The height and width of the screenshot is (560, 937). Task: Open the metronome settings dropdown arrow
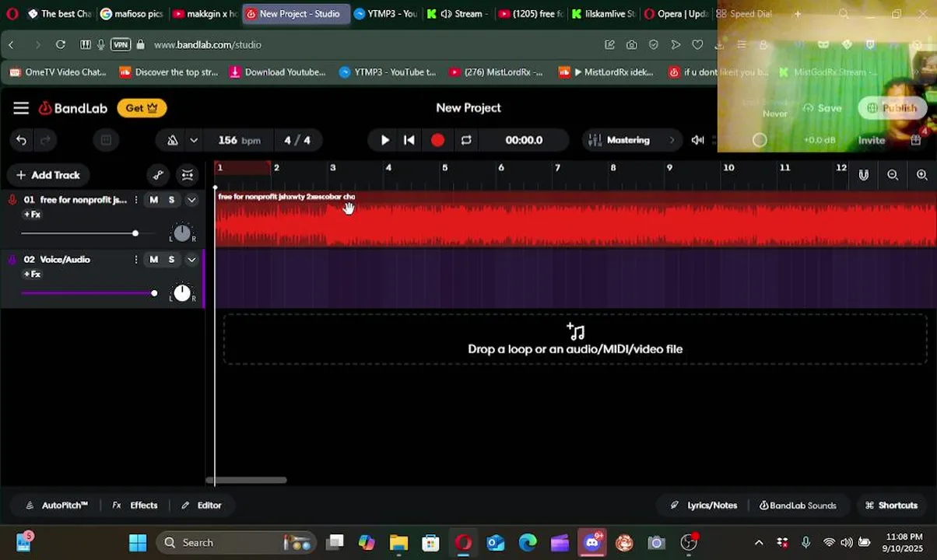click(x=194, y=140)
